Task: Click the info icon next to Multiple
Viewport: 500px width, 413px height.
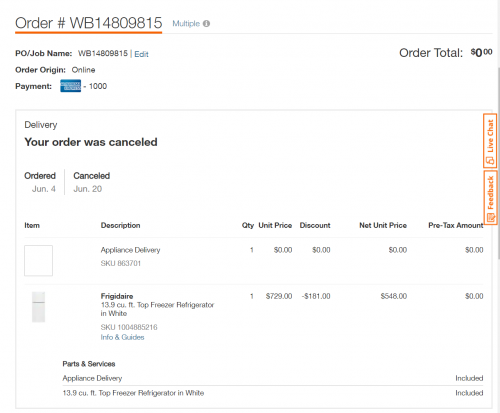Action: click(x=206, y=24)
